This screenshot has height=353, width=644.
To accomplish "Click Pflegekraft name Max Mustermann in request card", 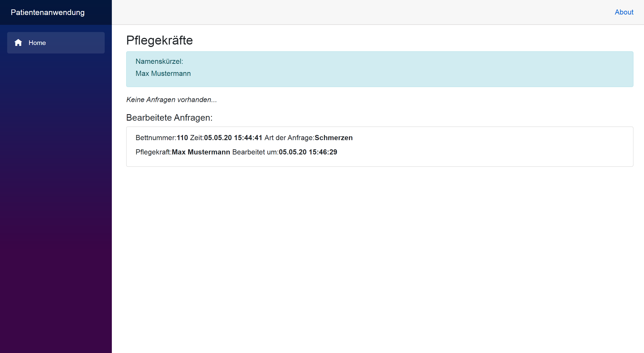I will pos(201,152).
